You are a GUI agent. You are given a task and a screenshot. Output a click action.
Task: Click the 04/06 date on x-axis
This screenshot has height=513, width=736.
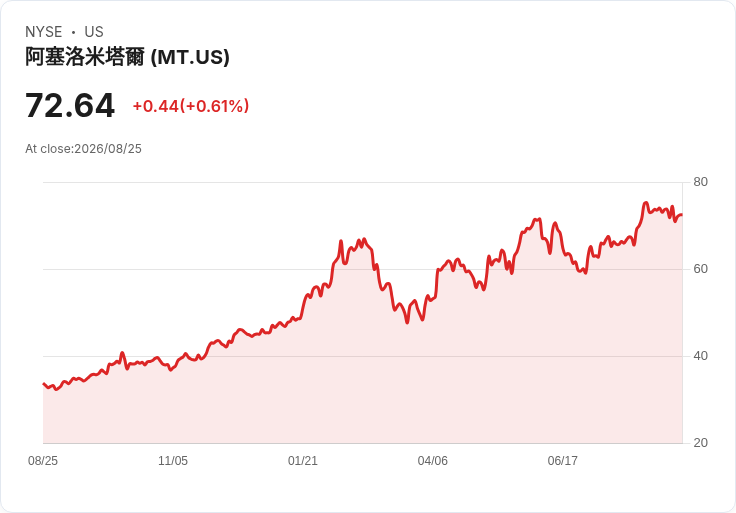432,461
